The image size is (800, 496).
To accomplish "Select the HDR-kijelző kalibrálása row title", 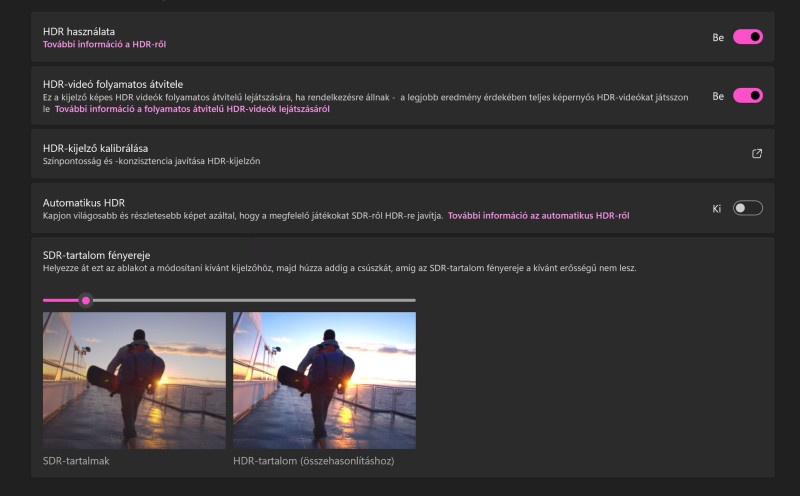I will tap(95, 148).
